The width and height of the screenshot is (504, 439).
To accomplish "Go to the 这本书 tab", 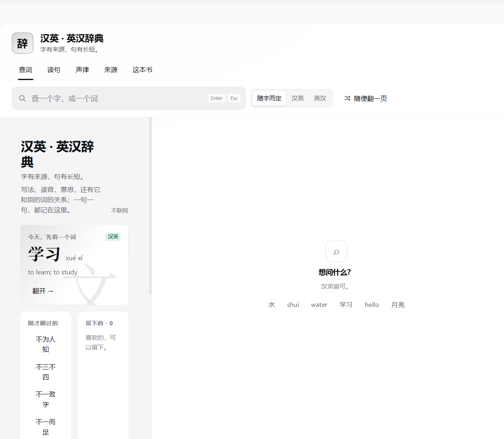I will point(142,70).
